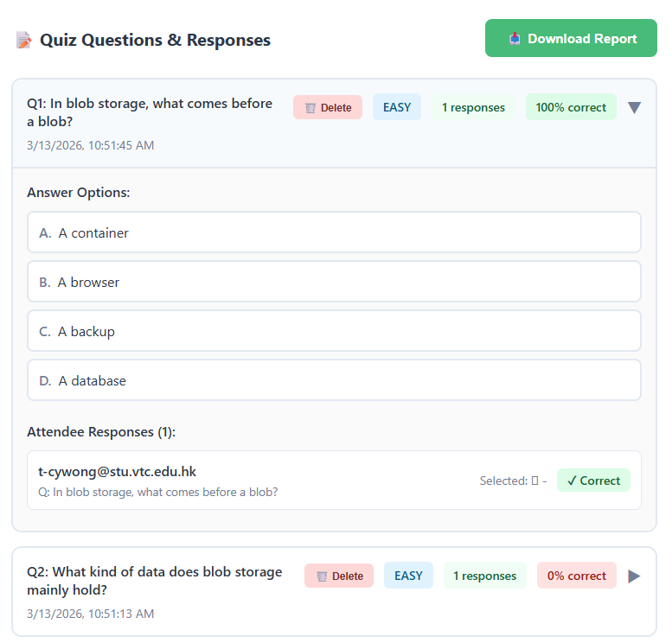Screen dimensions: 672x643
Task: Click the Q1 question title text
Action: (149, 112)
